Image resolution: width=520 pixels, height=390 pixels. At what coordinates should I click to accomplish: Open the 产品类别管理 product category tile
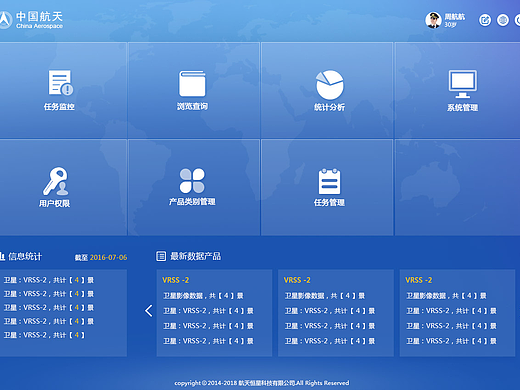point(194,187)
